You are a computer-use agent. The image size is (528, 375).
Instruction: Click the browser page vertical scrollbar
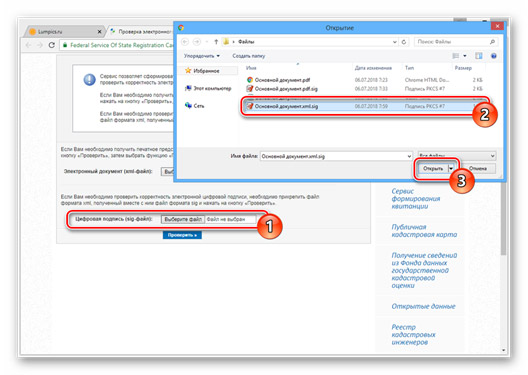click(503, 219)
